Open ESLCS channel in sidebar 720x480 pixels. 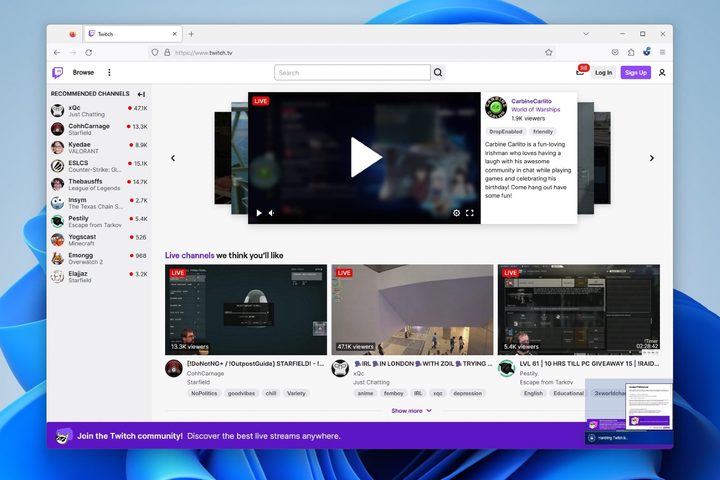coord(99,166)
